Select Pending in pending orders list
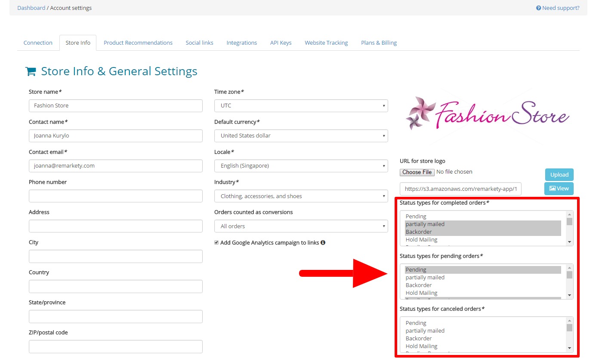Image resolution: width=596 pixels, height=364 pixels. click(x=483, y=270)
